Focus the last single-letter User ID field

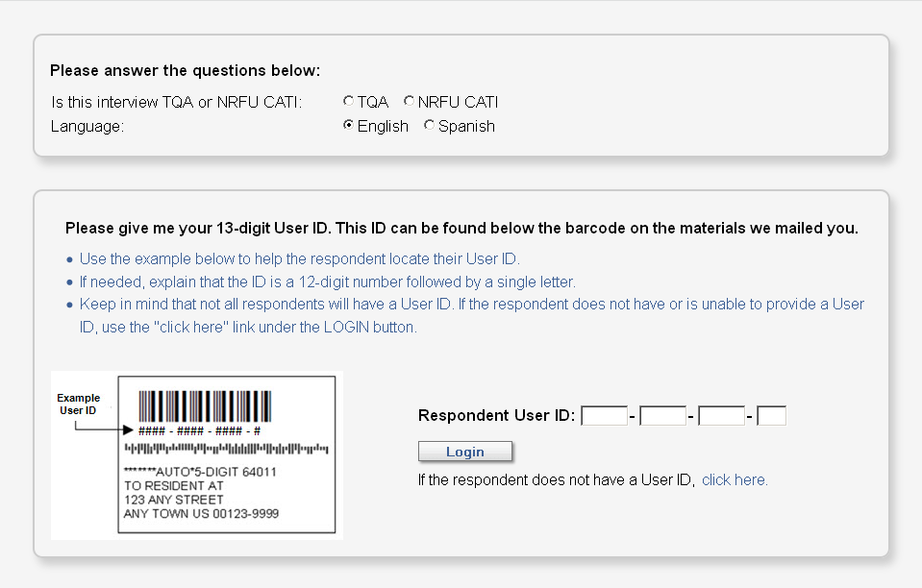[771, 416]
